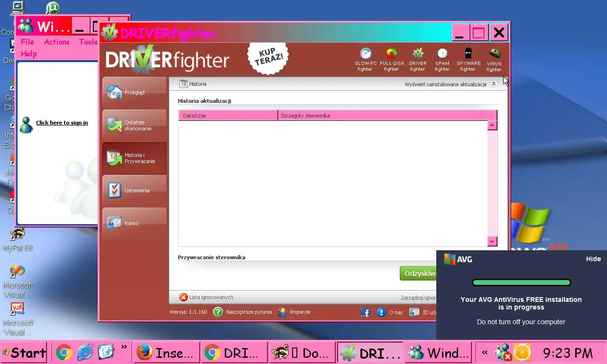This screenshot has height=364, width=607.
Task: Open Najczęstsze pytania help link
Action: pos(249,312)
